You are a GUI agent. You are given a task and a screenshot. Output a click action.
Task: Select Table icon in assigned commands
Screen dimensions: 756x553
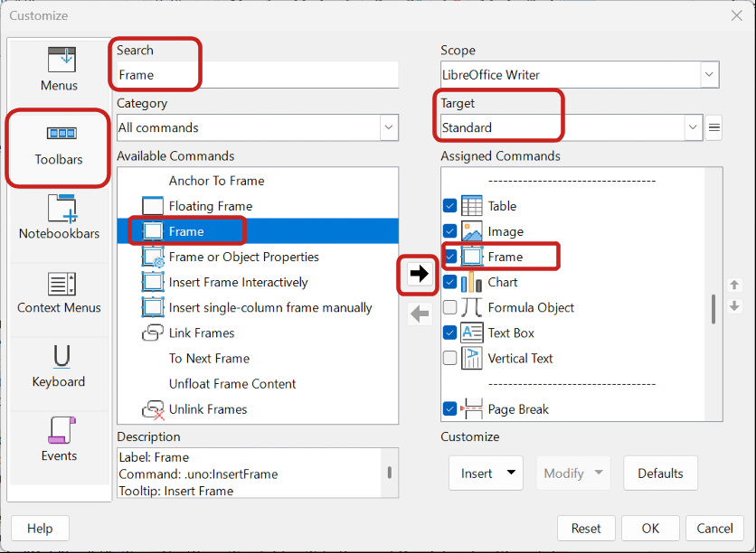pyautogui.click(x=471, y=206)
